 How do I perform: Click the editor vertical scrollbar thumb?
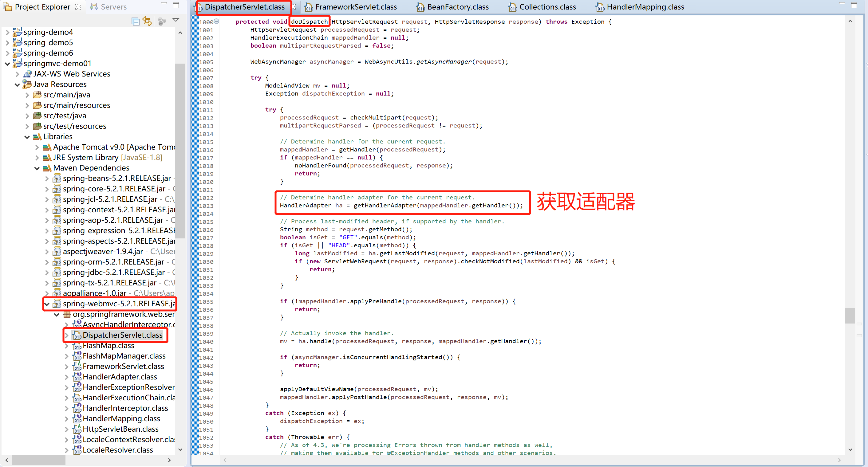pos(850,316)
